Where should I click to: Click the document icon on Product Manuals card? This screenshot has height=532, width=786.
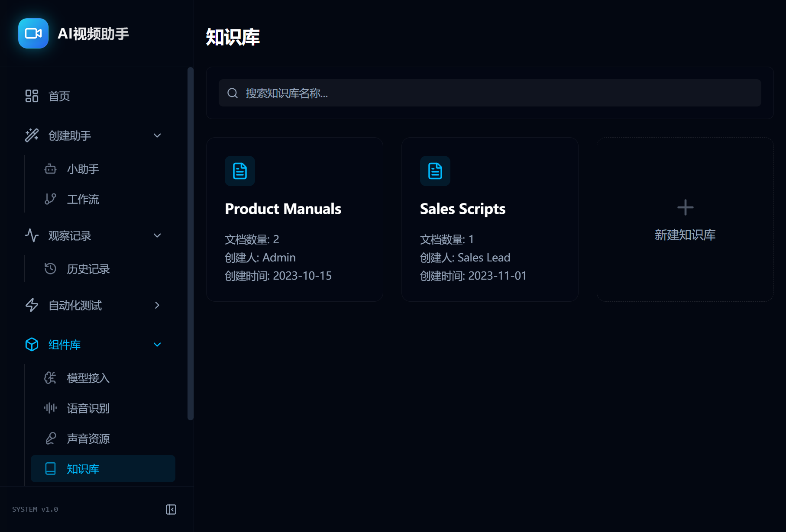240,171
